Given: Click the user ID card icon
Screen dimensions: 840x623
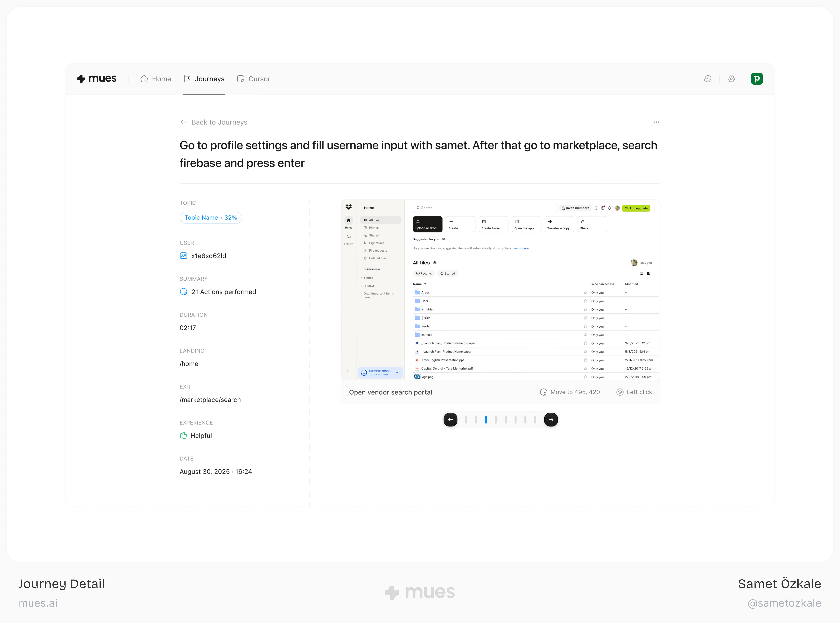Looking at the screenshot, I should point(184,256).
